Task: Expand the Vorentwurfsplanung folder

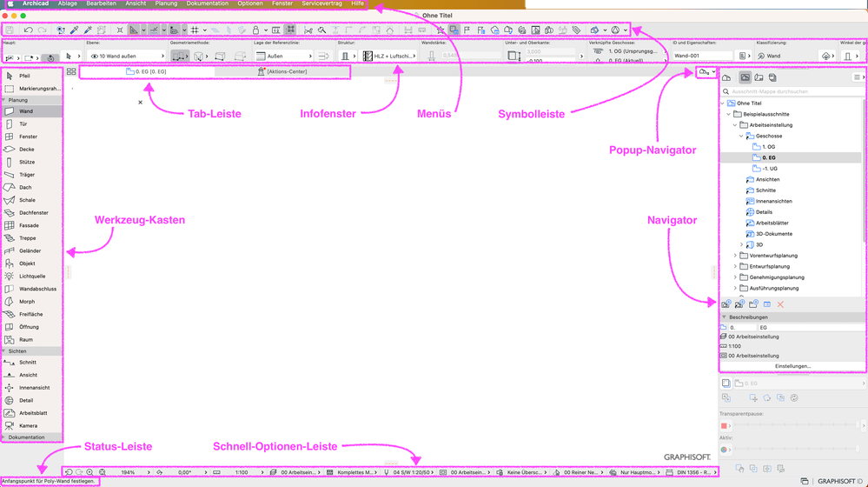Action: (735, 256)
